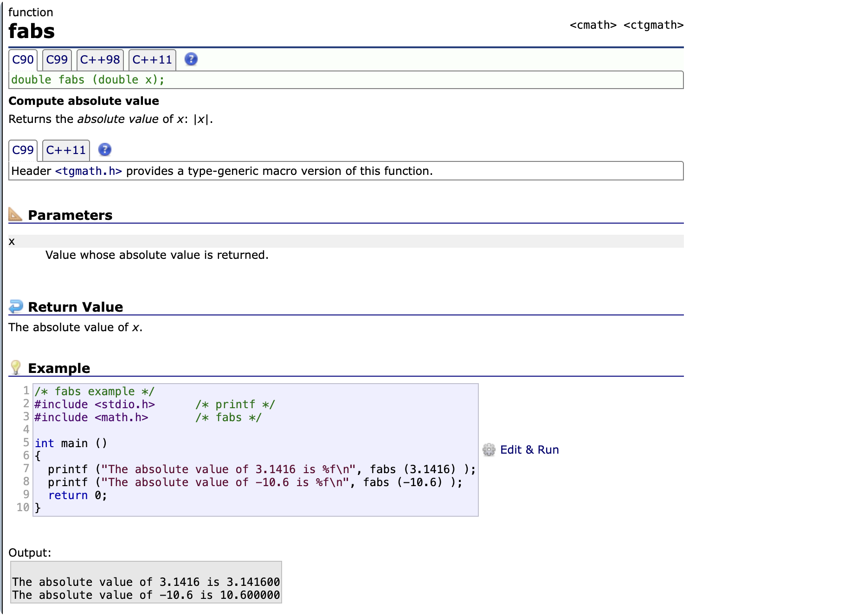Click the Return Value heading

76,307
